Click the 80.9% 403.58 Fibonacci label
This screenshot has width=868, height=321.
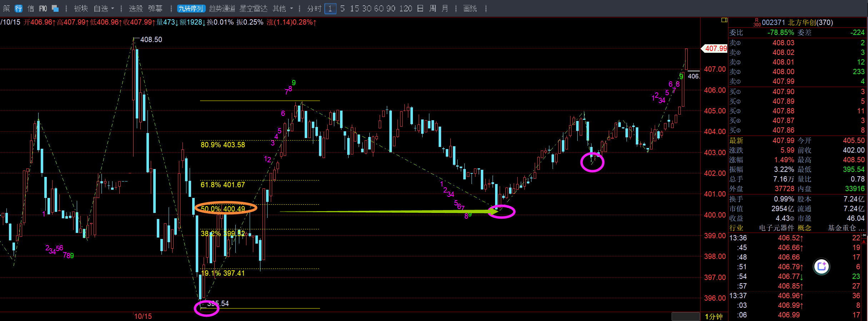pos(223,145)
